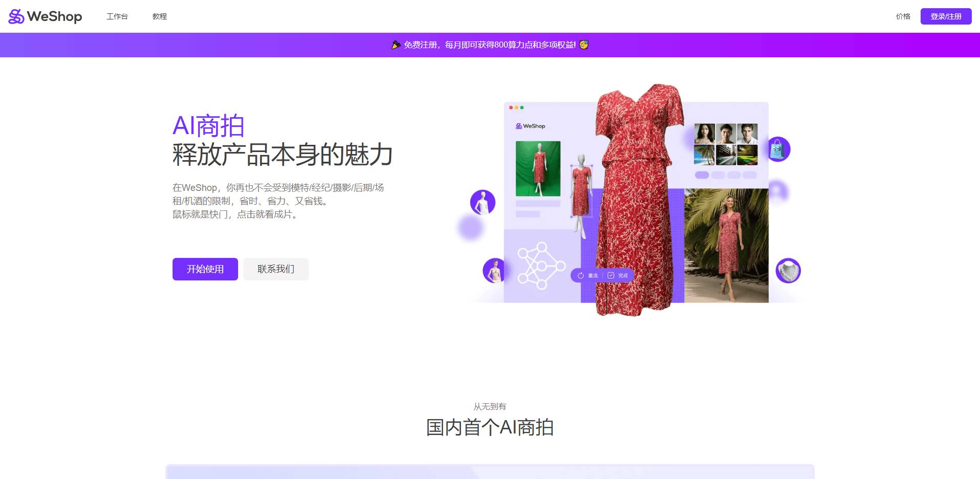Screen dimensions: 980x479
Task: Select the green-screen dress thumbnail
Action: (x=538, y=167)
